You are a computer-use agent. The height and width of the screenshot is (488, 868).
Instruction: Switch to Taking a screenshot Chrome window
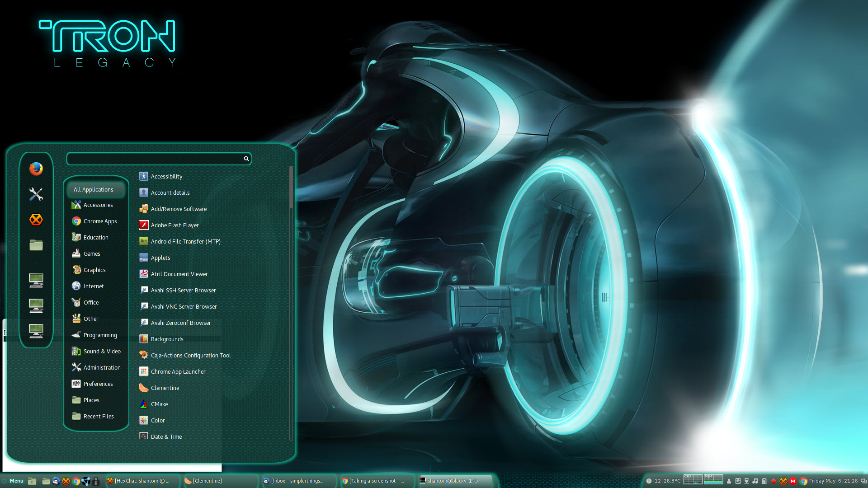pos(377,481)
